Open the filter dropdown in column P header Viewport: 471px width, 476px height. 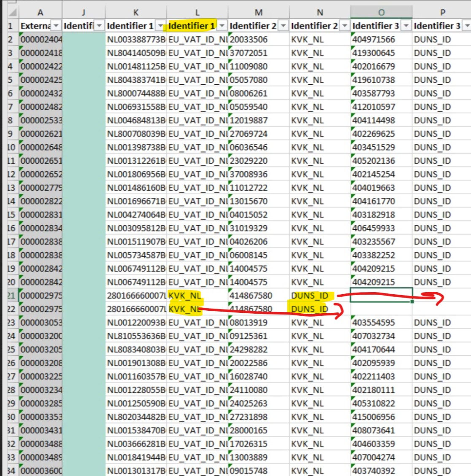coord(466,26)
